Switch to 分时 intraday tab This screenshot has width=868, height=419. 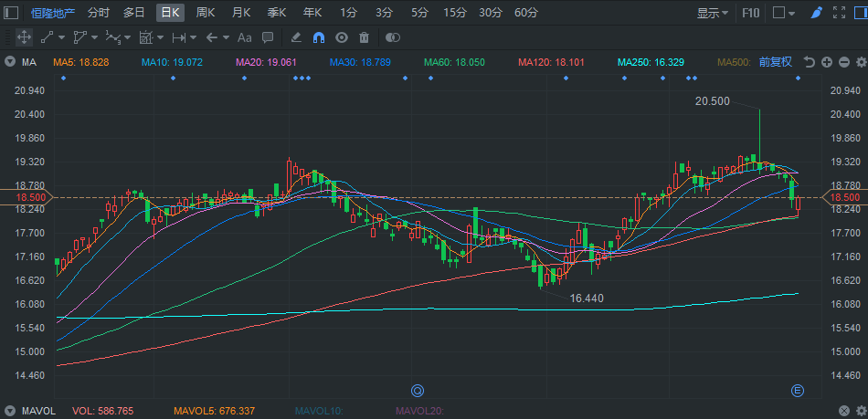(98, 13)
